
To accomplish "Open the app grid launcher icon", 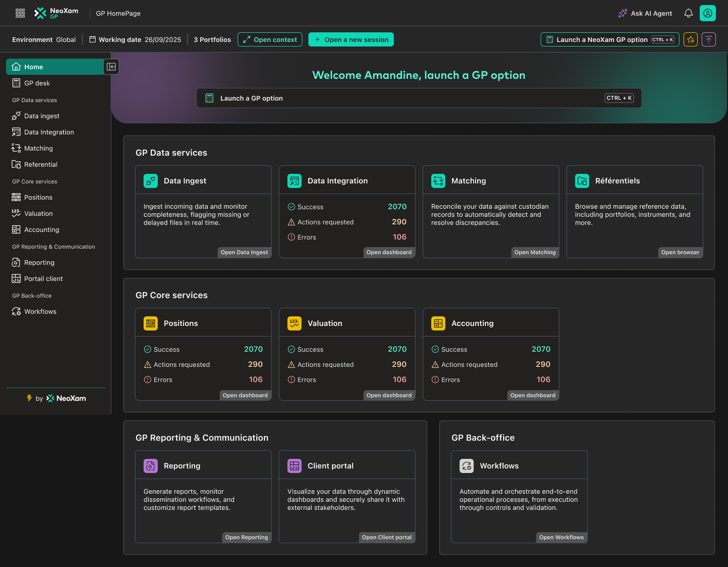I will [x=20, y=13].
